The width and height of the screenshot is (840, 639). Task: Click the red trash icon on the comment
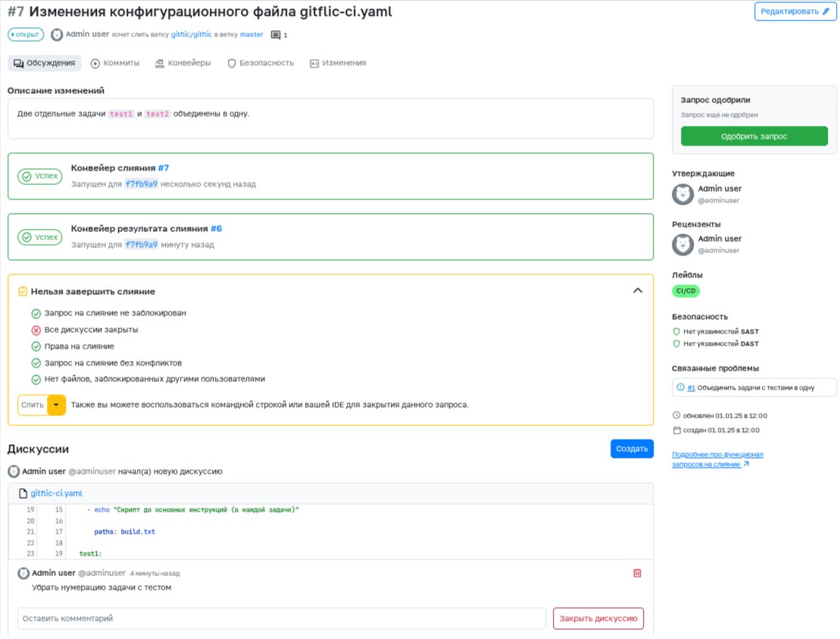pos(637,573)
